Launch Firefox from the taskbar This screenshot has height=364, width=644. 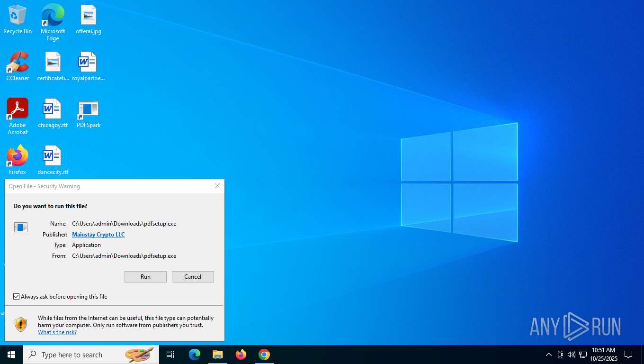(241, 355)
